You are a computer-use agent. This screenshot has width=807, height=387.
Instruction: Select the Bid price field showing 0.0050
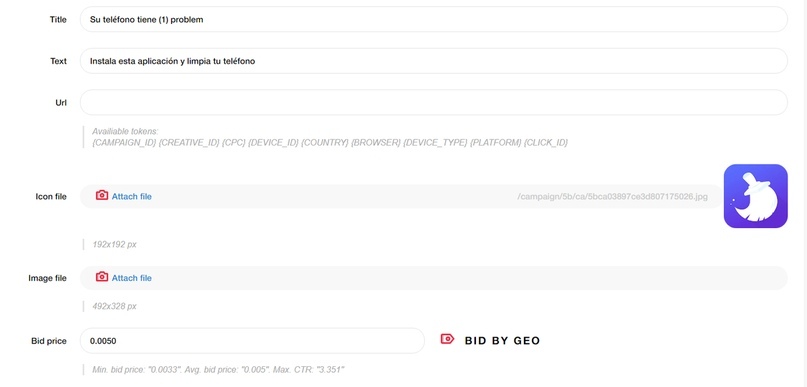pyautogui.click(x=252, y=341)
